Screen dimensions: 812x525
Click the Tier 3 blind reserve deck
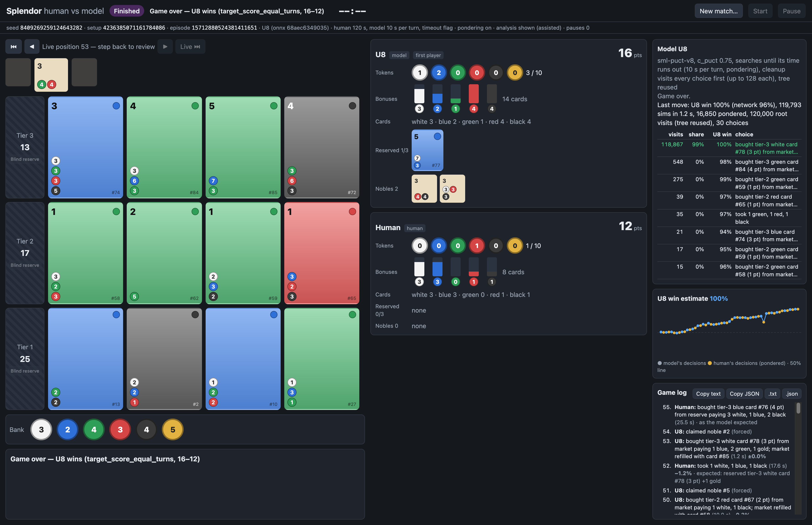point(25,147)
